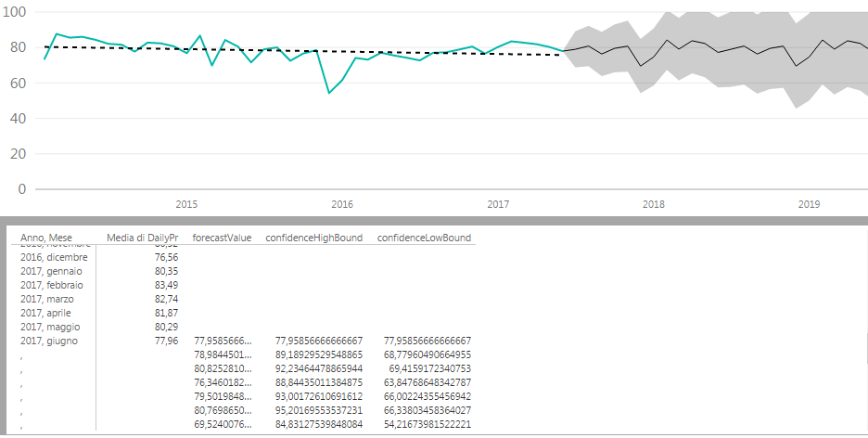The image size is (868, 438).
Task: Click the dashed black trend line
Action: [303, 50]
